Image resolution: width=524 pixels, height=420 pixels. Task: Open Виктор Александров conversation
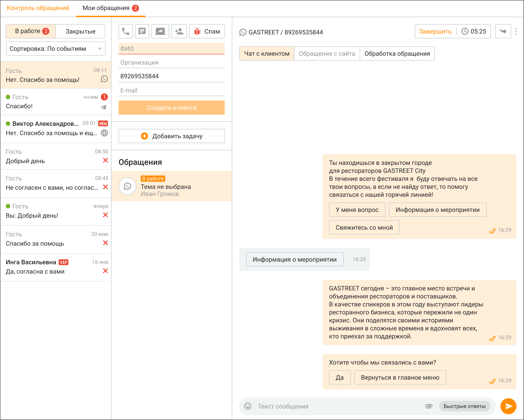point(56,129)
